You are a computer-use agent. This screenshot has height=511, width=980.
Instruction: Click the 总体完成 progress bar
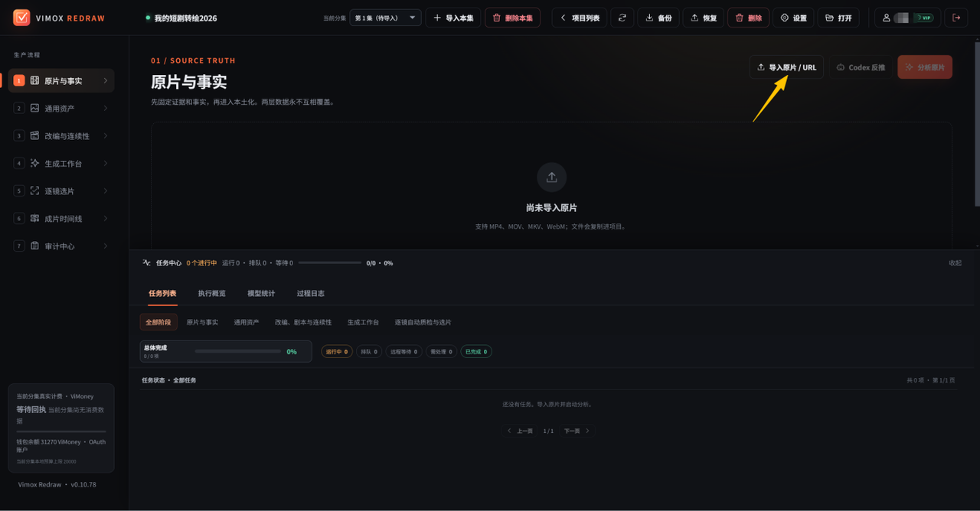coord(238,351)
